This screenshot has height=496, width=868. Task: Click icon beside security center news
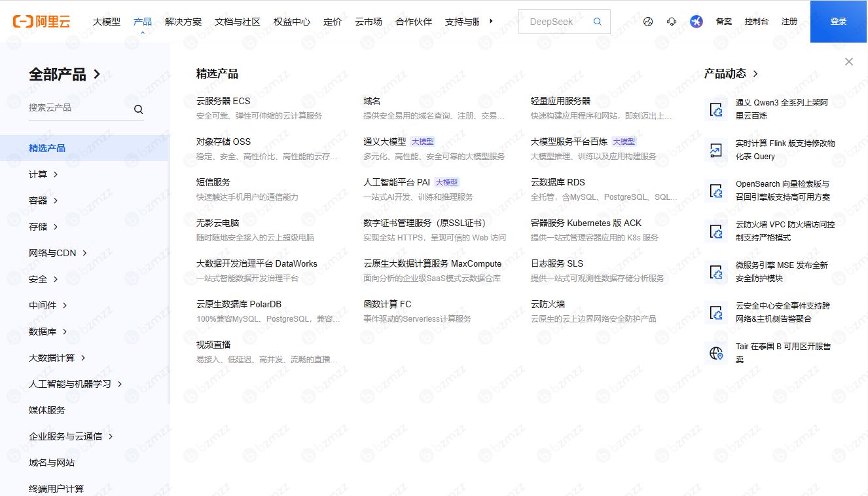(716, 313)
